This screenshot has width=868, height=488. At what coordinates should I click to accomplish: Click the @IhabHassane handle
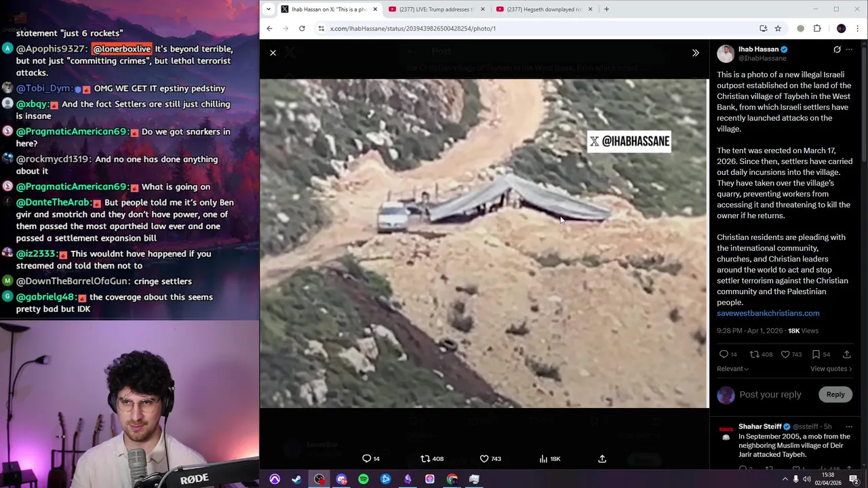(762, 58)
